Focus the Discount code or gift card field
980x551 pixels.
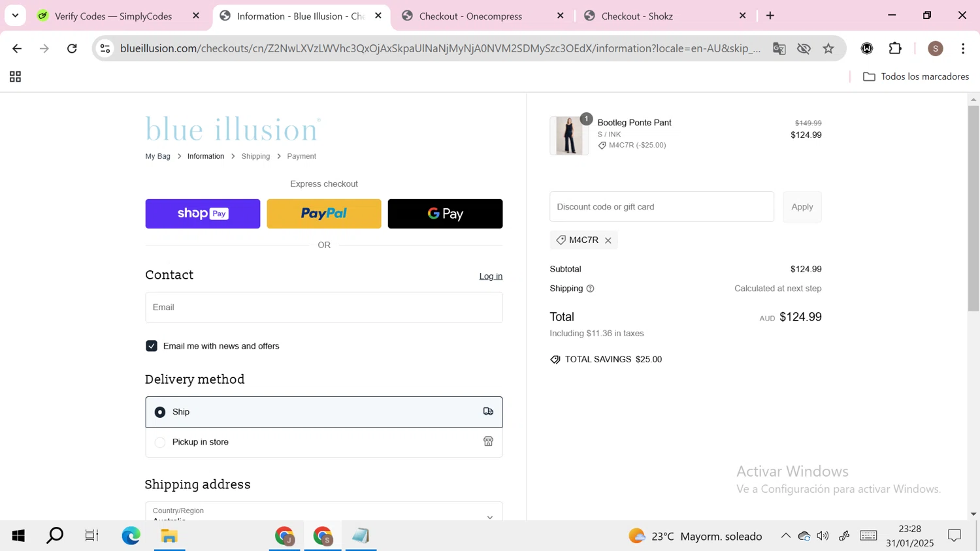[x=661, y=207]
